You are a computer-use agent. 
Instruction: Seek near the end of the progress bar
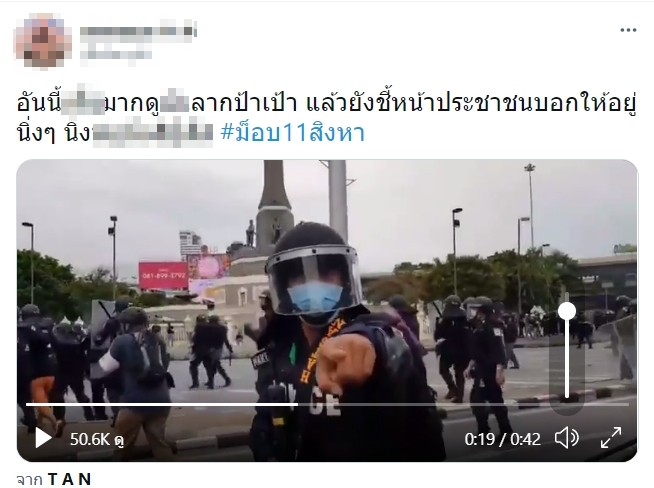click(x=617, y=405)
